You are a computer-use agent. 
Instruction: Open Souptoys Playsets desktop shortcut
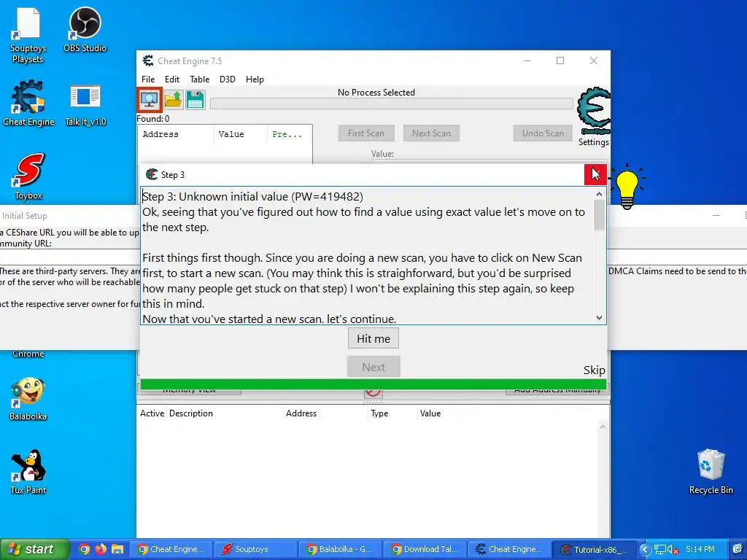[x=28, y=34]
